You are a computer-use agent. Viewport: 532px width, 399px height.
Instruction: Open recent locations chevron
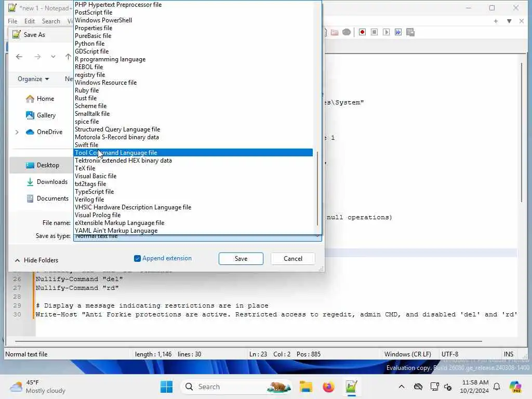click(x=54, y=57)
